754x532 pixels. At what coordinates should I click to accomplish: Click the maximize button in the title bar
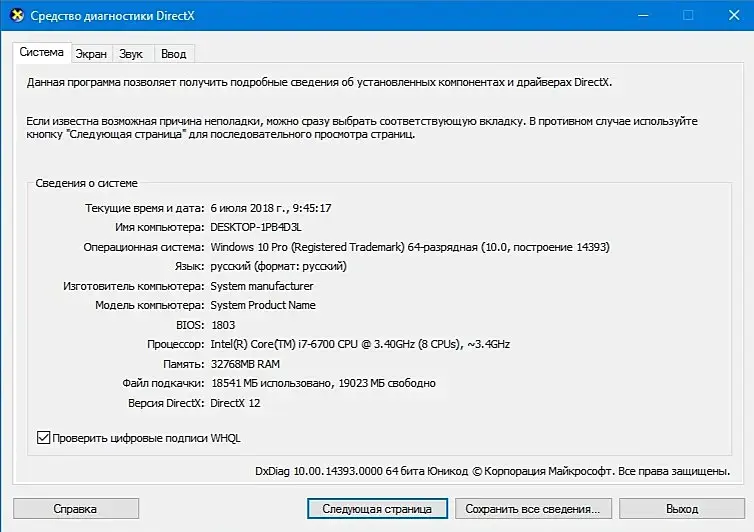(688, 16)
